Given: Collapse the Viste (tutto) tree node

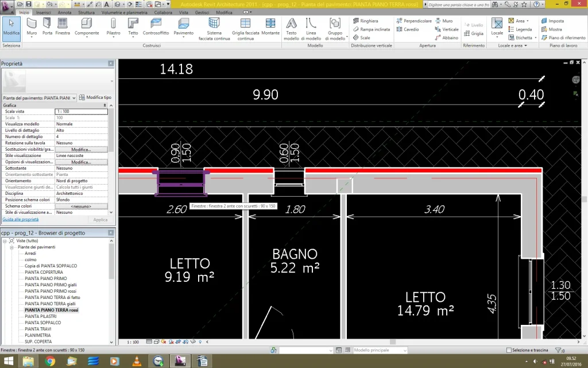Looking at the screenshot, I should [x=5, y=241].
